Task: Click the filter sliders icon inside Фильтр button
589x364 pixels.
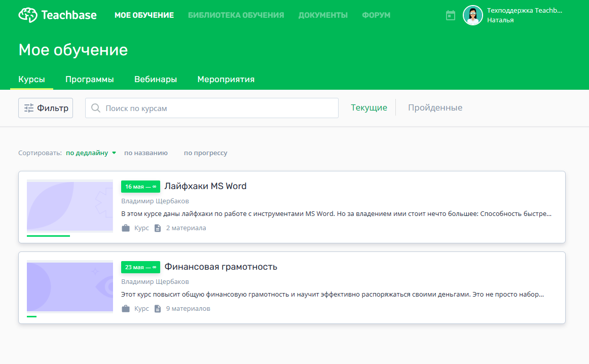Action: coord(28,107)
